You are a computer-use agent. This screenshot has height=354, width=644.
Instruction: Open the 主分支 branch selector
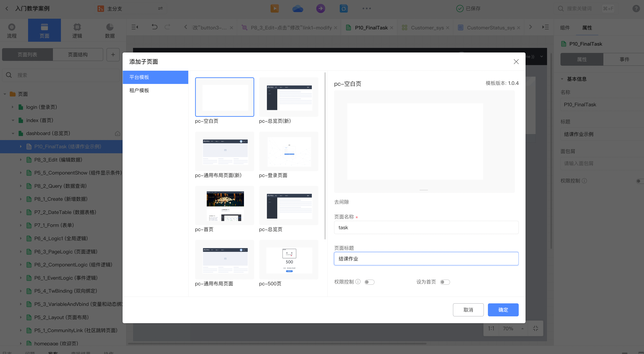[x=131, y=8]
